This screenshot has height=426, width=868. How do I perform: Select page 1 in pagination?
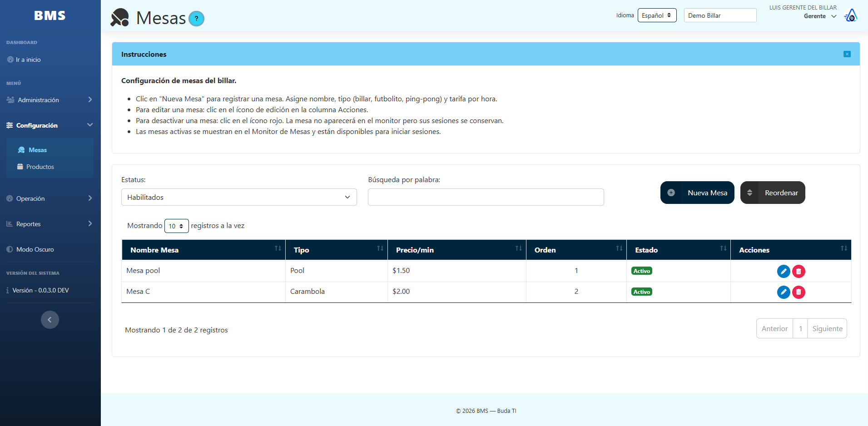[x=800, y=328]
